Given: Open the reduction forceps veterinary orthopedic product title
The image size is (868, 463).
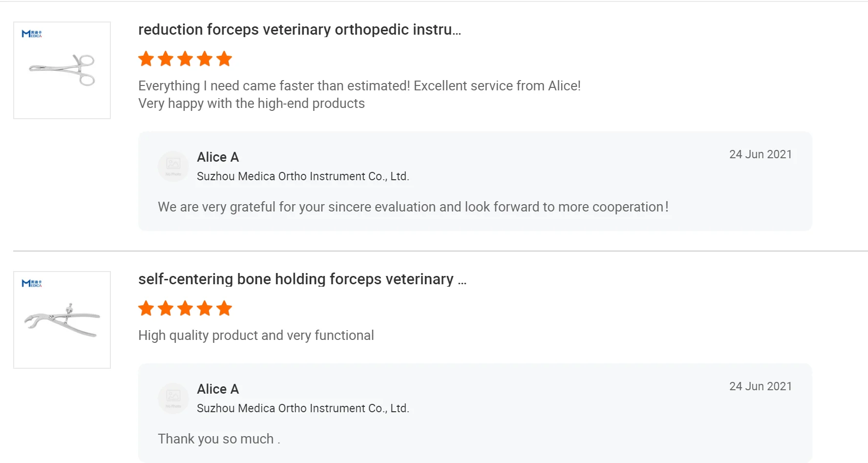Looking at the screenshot, I should [x=299, y=30].
